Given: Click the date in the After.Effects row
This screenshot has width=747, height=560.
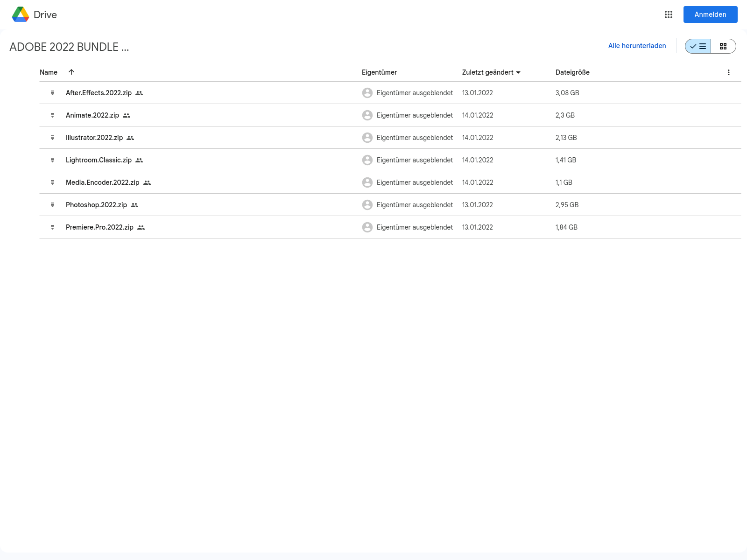Looking at the screenshot, I should coord(478,93).
